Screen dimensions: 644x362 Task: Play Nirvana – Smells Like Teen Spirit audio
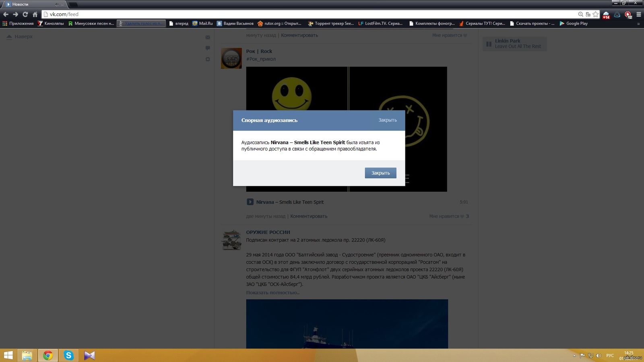click(x=250, y=202)
